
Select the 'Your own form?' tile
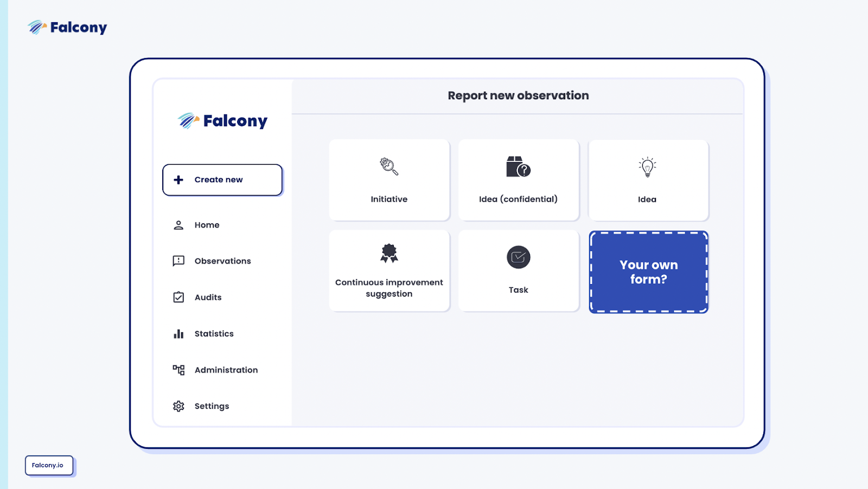click(648, 272)
